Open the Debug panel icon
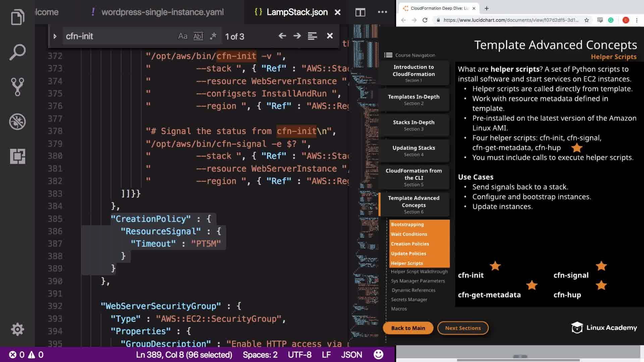644x362 pixels. (x=17, y=122)
